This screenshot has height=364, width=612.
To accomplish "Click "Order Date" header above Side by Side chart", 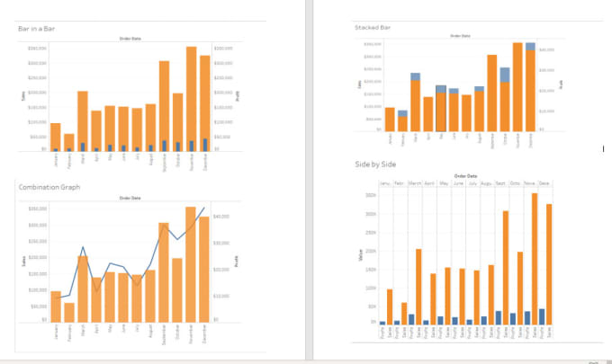I will tap(465, 175).
